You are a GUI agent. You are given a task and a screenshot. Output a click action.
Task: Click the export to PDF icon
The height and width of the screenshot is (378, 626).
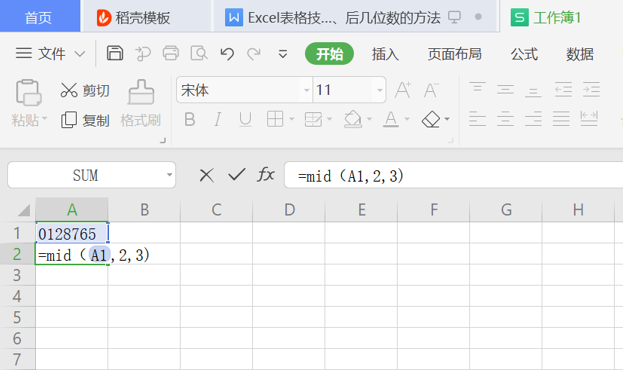tap(143, 53)
